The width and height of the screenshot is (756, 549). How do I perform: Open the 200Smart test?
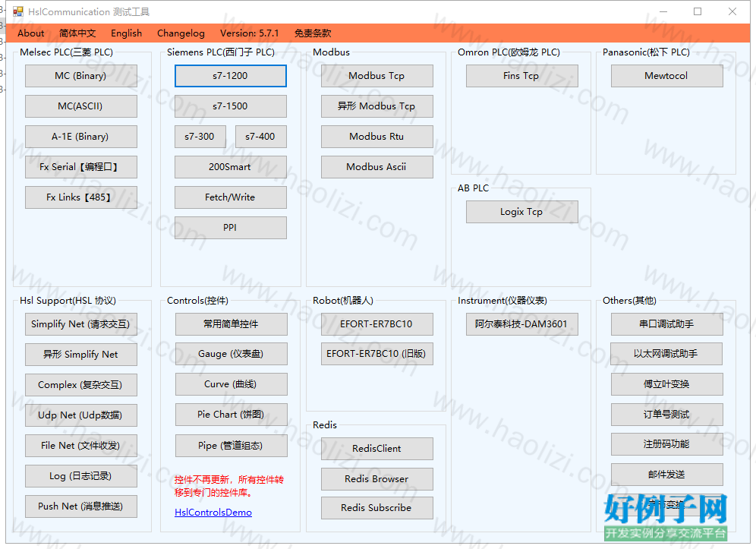[231, 167]
